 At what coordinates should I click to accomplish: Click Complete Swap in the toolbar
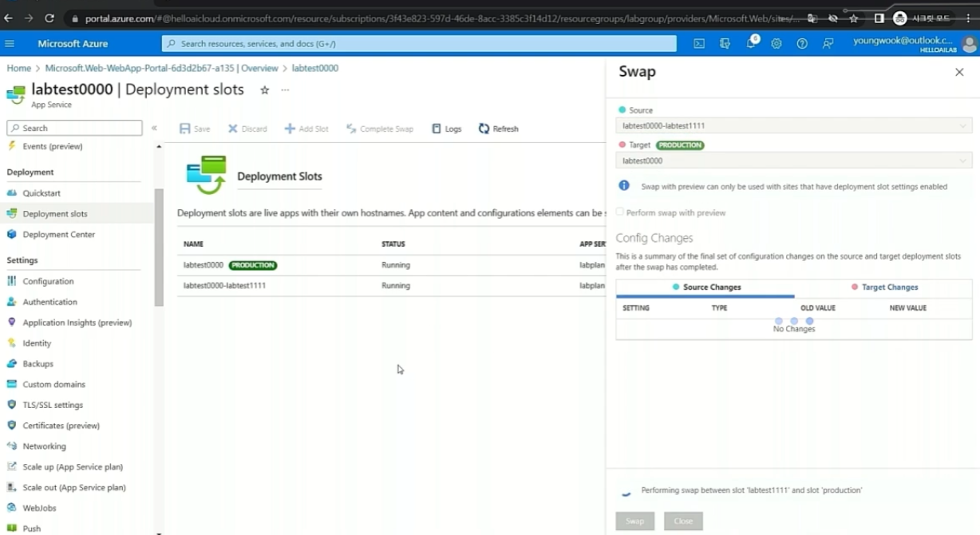point(380,129)
